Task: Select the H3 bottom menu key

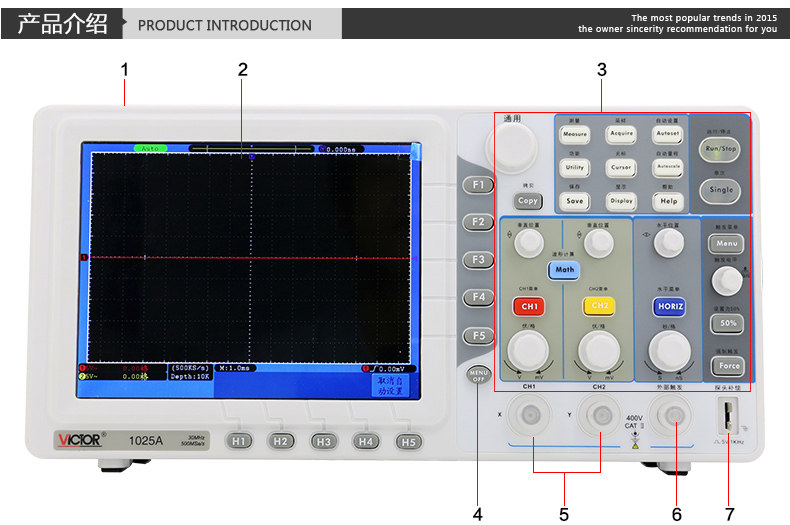Action: pyautogui.click(x=323, y=442)
